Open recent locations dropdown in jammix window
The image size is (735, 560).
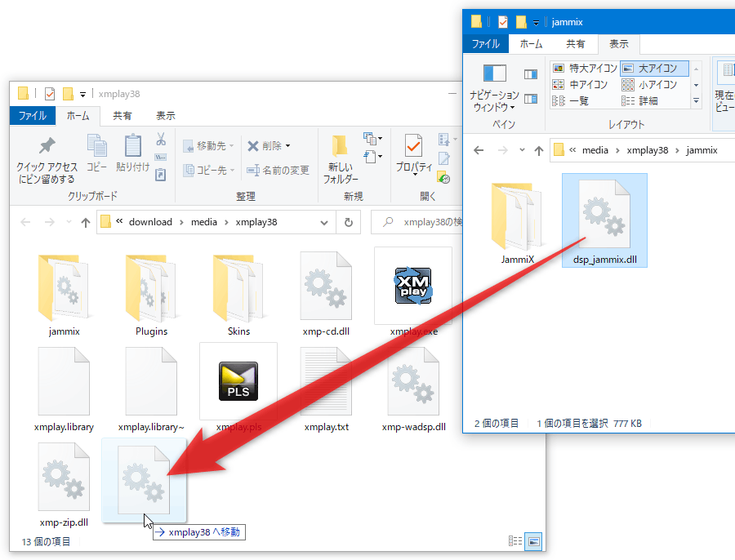coord(522,150)
